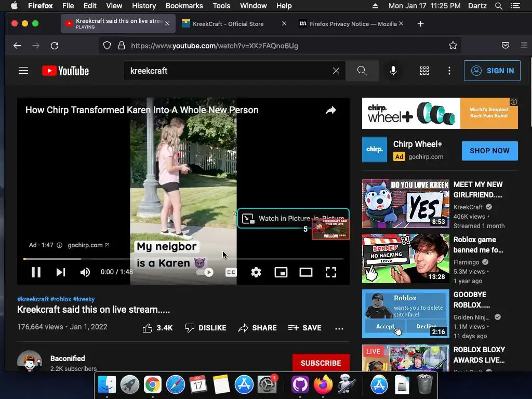This screenshot has width=532, height=399.
Task: Go to the YouTube home logo
Action: pyautogui.click(x=65, y=71)
